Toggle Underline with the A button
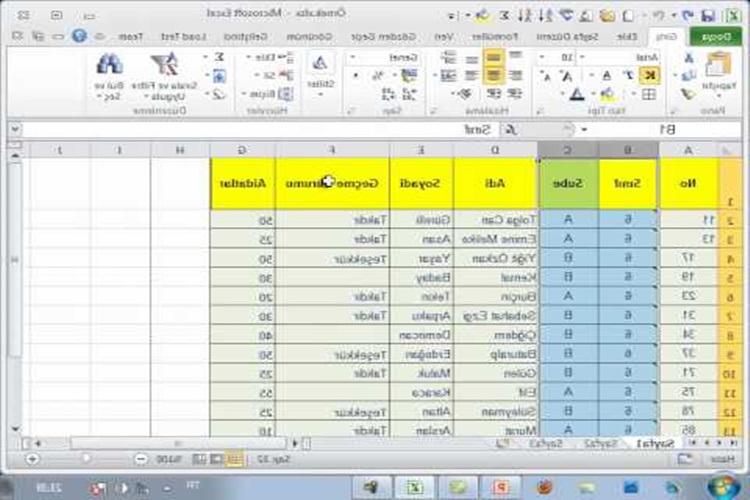This screenshot has height=500, width=750. point(607,76)
